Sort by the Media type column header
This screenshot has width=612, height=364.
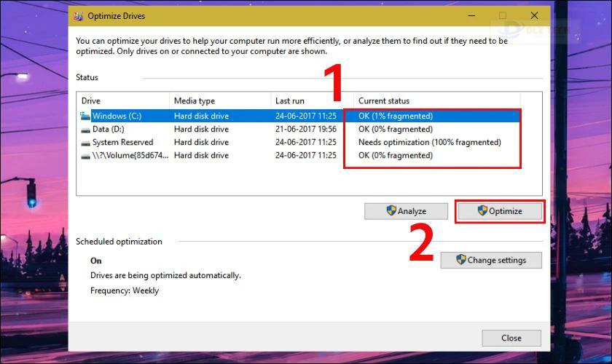(220, 100)
